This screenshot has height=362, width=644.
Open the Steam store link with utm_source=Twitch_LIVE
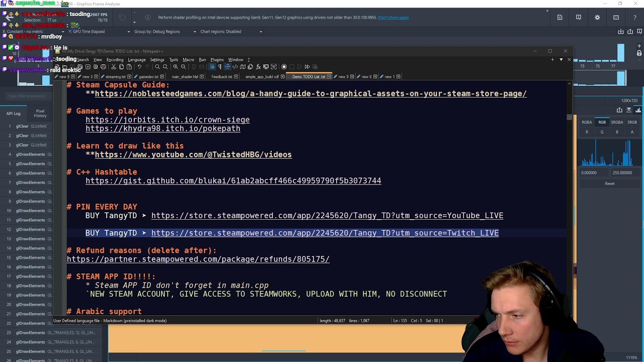click(x=325, y=233)
